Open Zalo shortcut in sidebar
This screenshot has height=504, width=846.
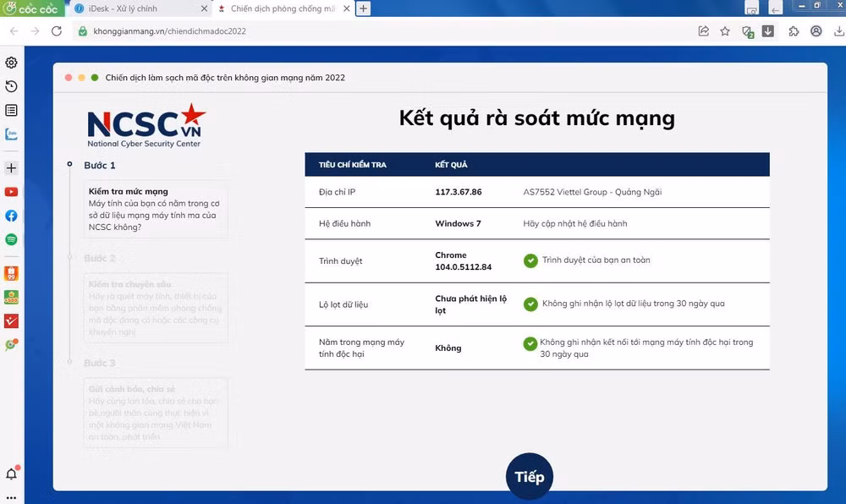click(x=11, y=134)
